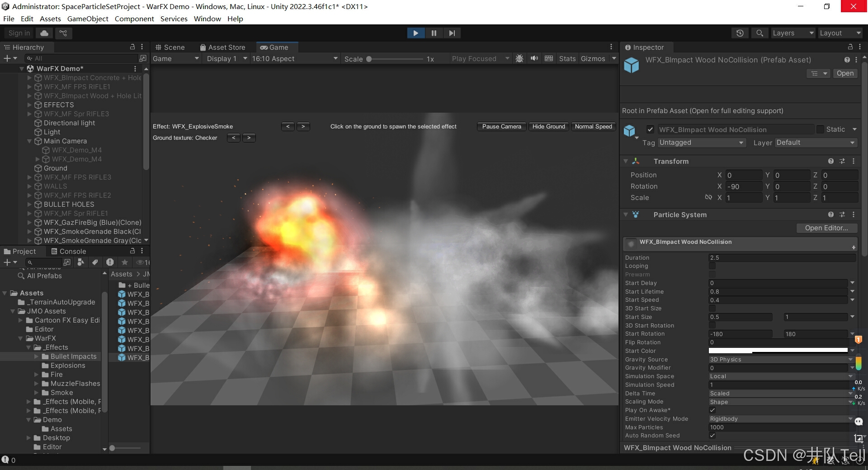Open the cloud services icon
Viewport: 868px width, 470px height.
(x=44, y=33)
